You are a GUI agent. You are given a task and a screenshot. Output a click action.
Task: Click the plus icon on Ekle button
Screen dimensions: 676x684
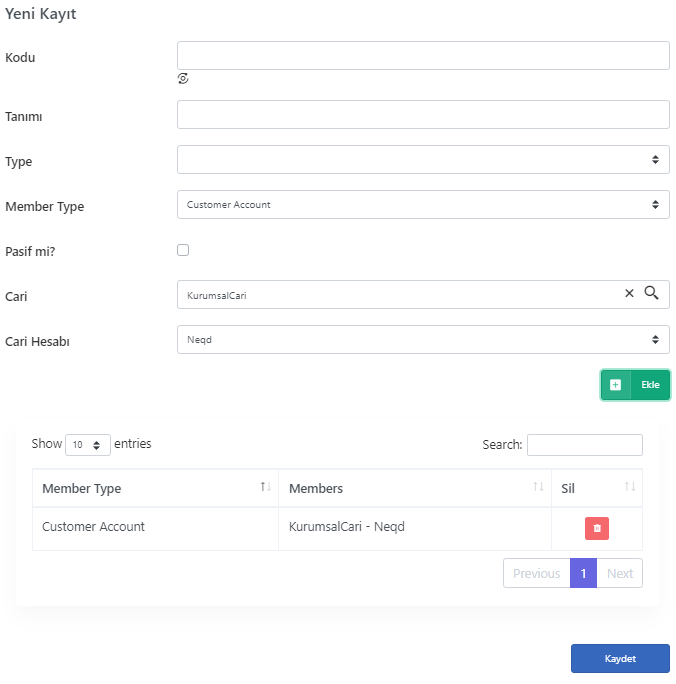tap(615, 385)
